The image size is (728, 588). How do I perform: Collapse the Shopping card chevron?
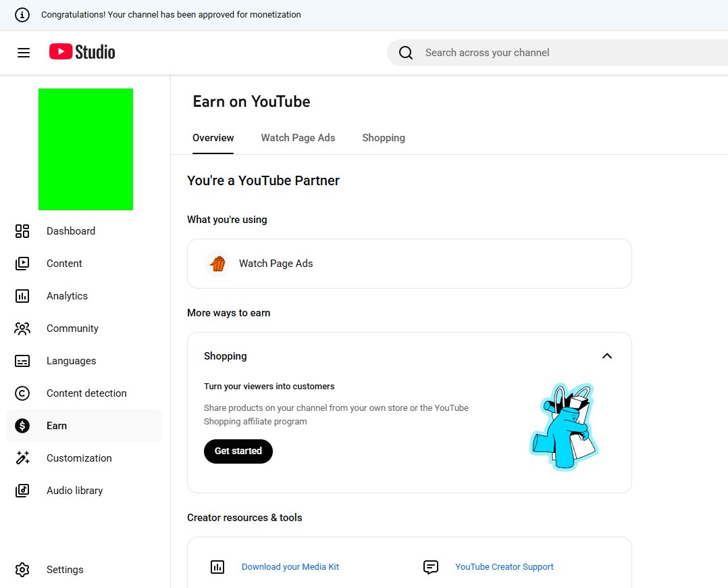point(607,356)
